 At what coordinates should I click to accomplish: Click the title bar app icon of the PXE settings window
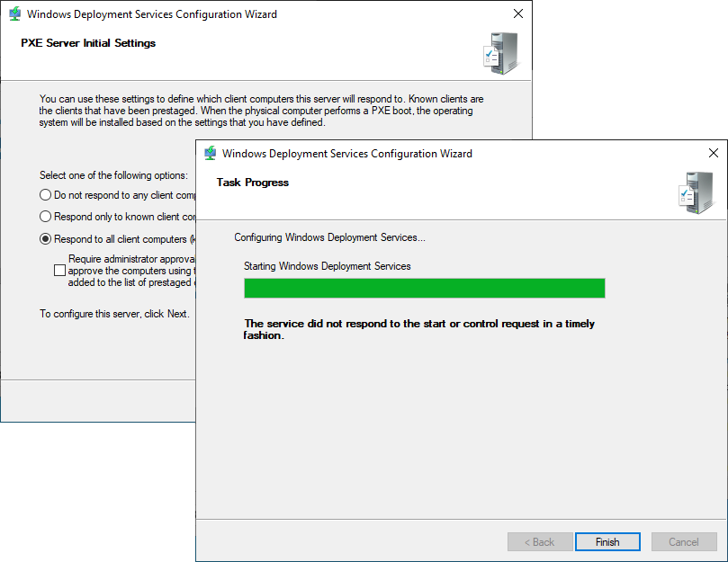(x=15, y=13)
